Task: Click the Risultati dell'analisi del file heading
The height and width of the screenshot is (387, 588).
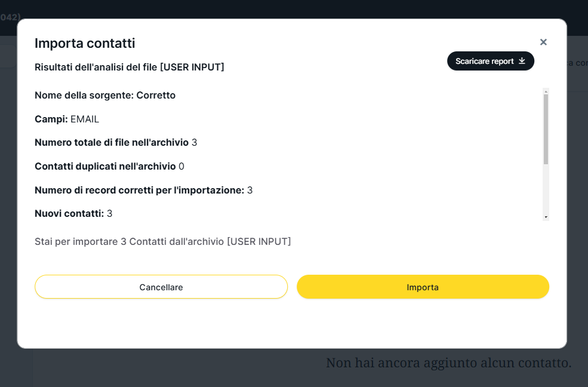Action: pyautogui.click(x=130, y=67)
